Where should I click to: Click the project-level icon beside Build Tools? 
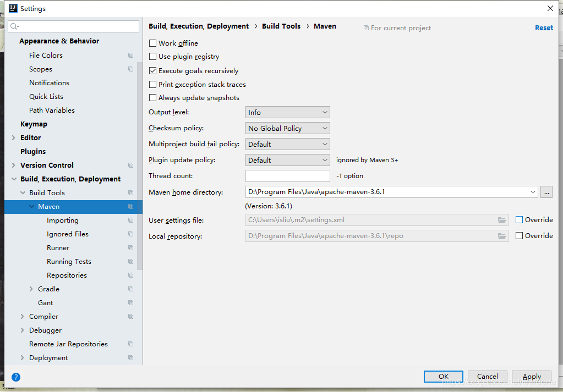130,192
